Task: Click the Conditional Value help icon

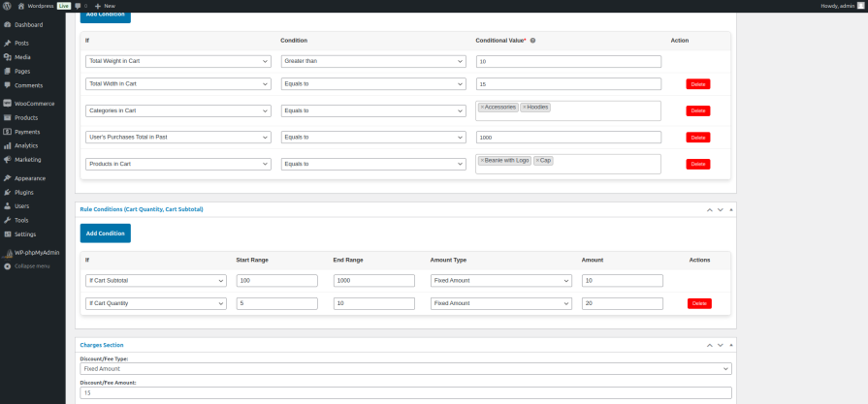Action: click(533, 41)
